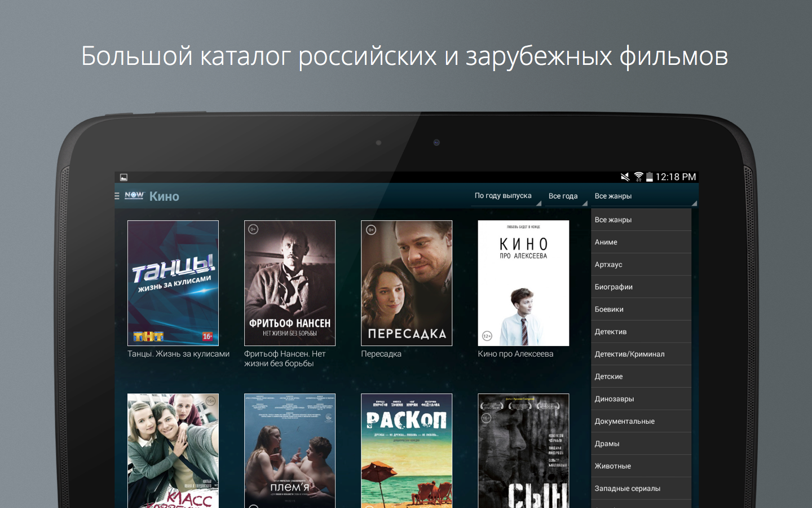This screenshot has width=812, height=508.
Task: Tap the picture notification icon in status bar
Action: pos(123,177)
